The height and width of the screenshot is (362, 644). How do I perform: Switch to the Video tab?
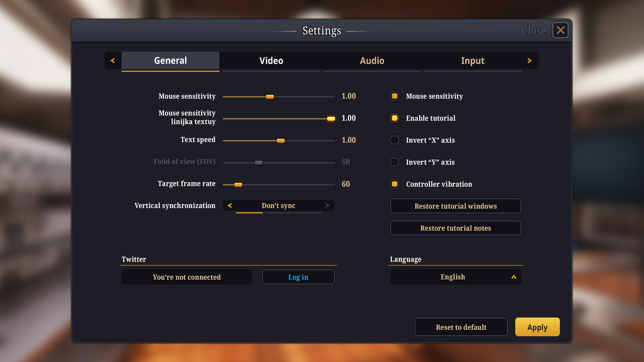click(x=271, y=61)
